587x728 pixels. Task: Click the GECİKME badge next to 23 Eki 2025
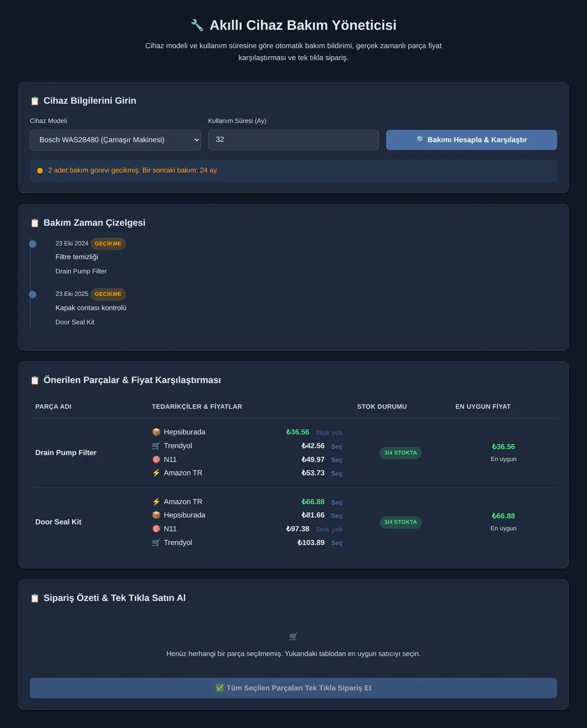tap(108, 294)
